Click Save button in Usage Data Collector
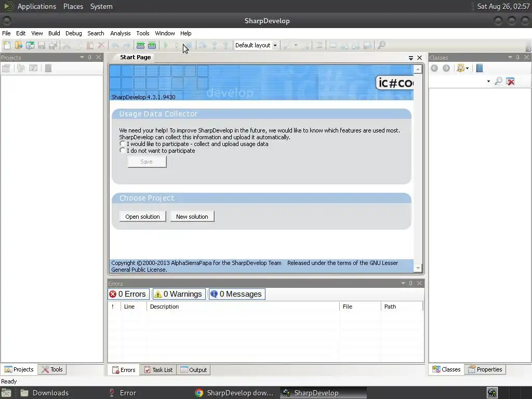Viewport: 532px width, 399px height. point(147,162)
